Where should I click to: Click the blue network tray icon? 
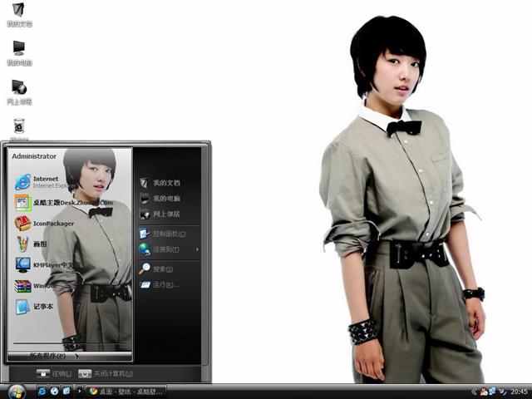pos(492,392)
